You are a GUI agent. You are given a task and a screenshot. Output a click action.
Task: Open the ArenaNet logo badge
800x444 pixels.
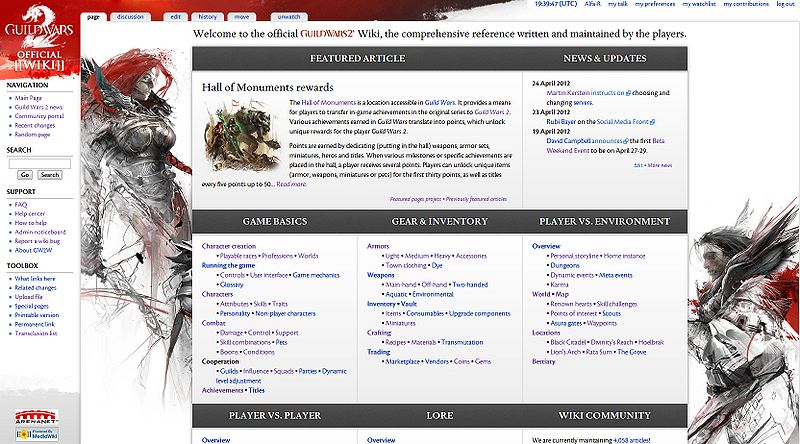(36, 417)
